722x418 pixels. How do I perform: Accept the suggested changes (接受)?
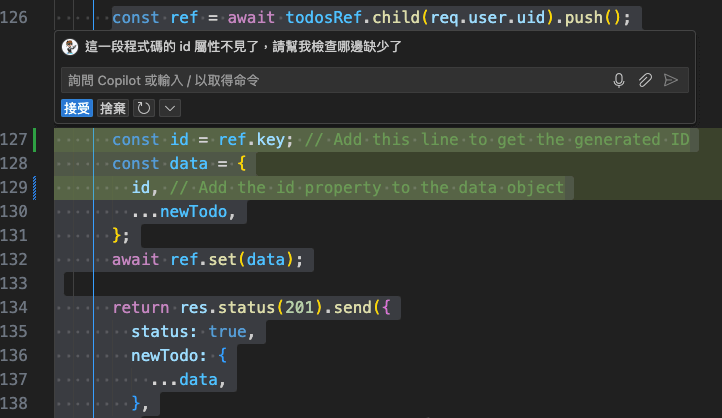[x=76, y=108]
